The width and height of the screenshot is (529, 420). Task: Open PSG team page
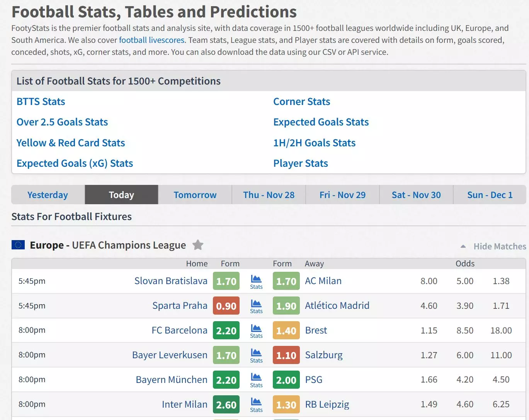pyautogui.click(x=314, y=380)
